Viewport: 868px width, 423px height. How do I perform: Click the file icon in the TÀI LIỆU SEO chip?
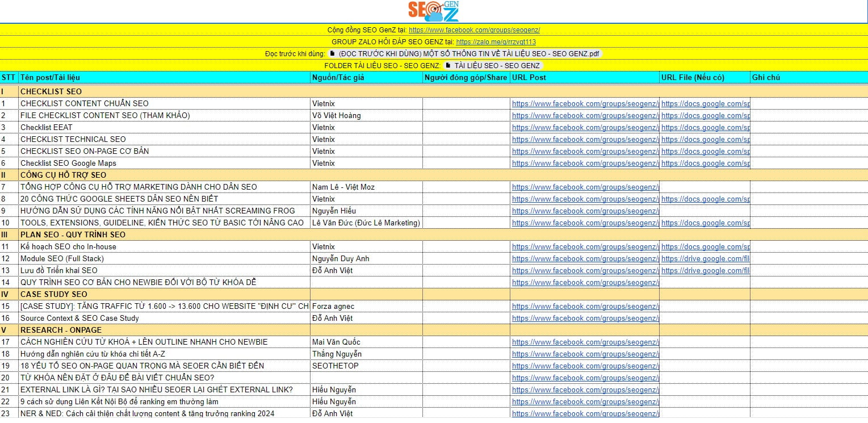click(448, 66)
